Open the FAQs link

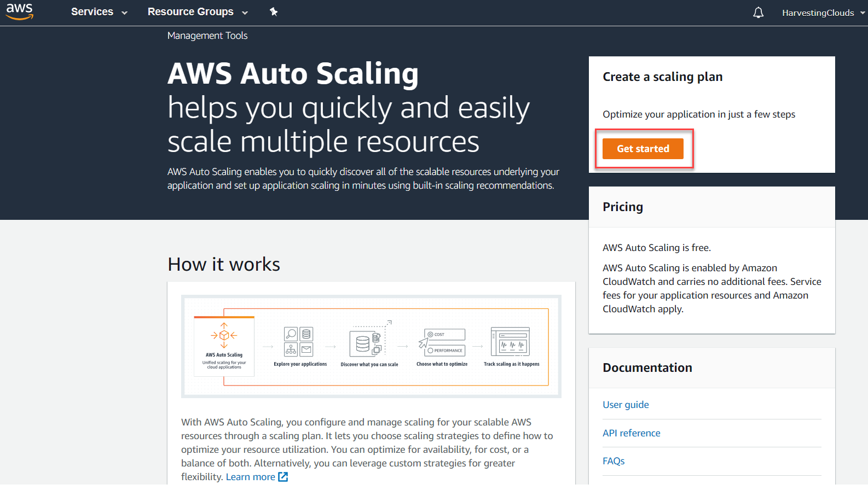pyautogui.click(x=614, y=461)
